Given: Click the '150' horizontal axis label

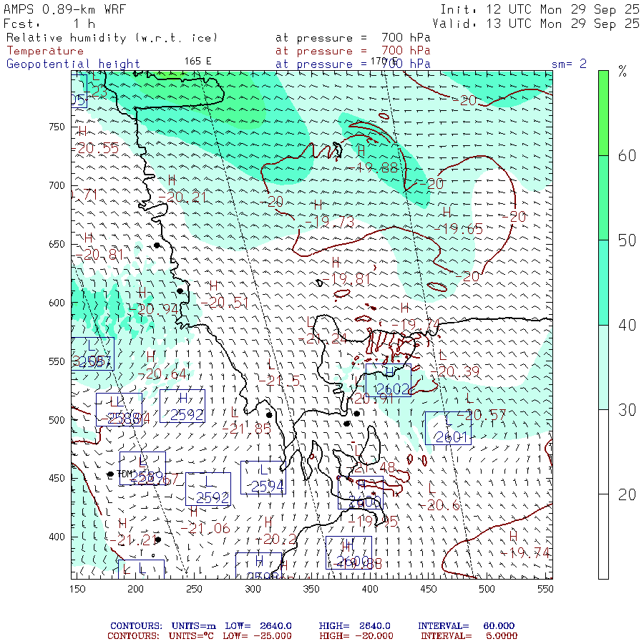Looking at the screenshot, I should point(77,589).
